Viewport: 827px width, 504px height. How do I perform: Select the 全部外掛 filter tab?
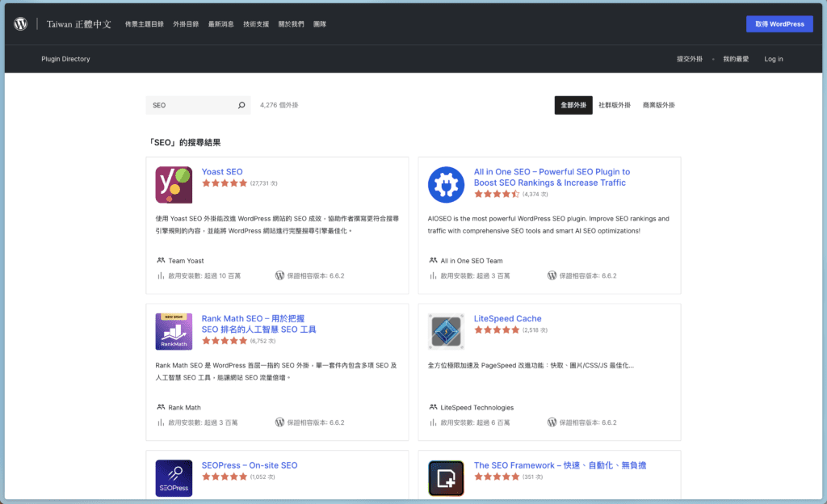pos(573,105)
